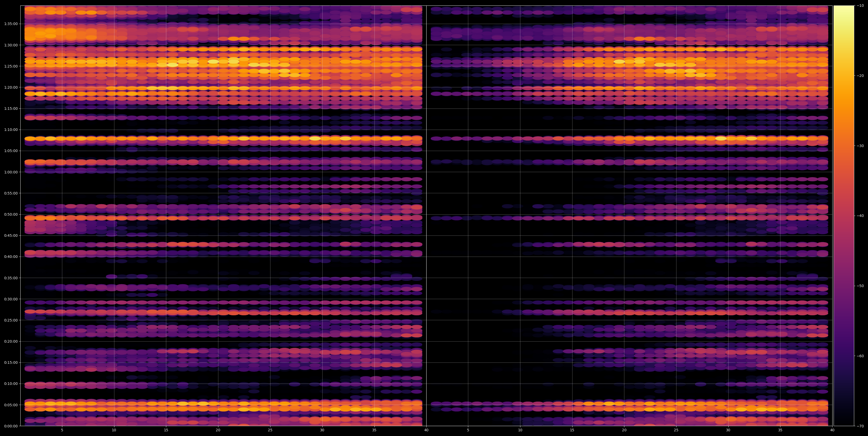This screenshot has height=436, width=868.
Task: Select x-axis label 30 under right heatmap
Action: pos(728,430)
